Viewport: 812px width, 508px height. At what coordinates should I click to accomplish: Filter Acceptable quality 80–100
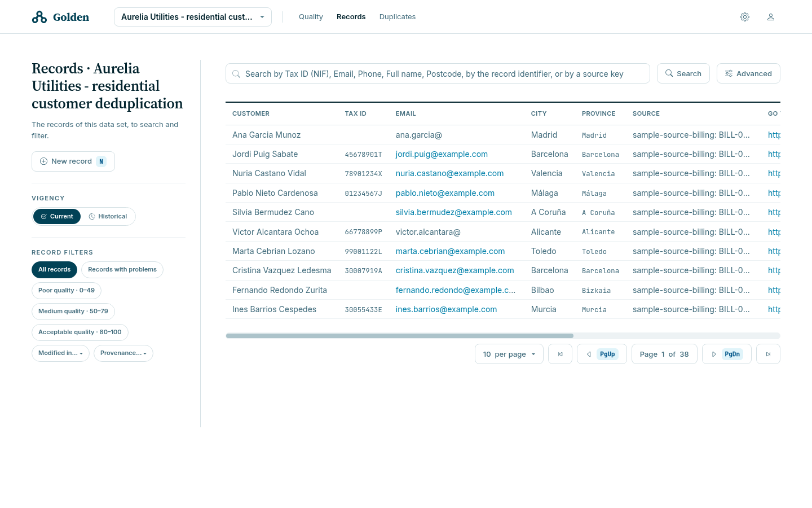pos(80,332)
